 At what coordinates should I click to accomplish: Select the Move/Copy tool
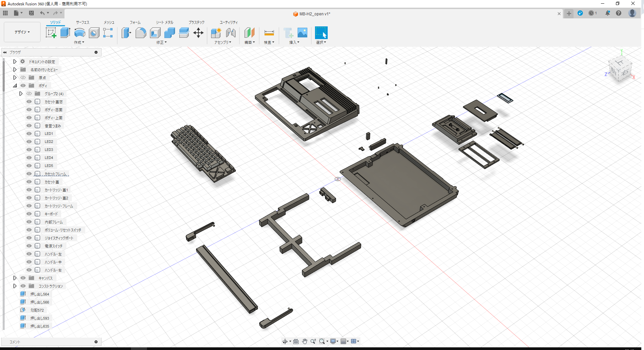point(198,33)
